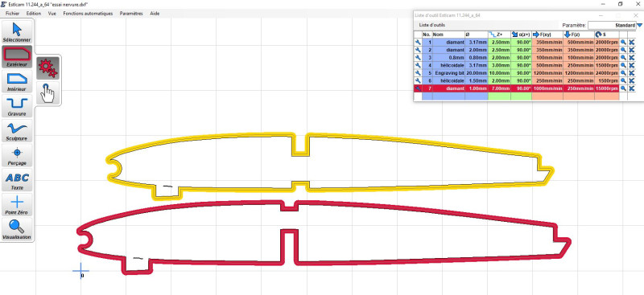644x295 pixels.
Task: Select the 'Engraving bit' name cell
Action: [x=448, y=73]
